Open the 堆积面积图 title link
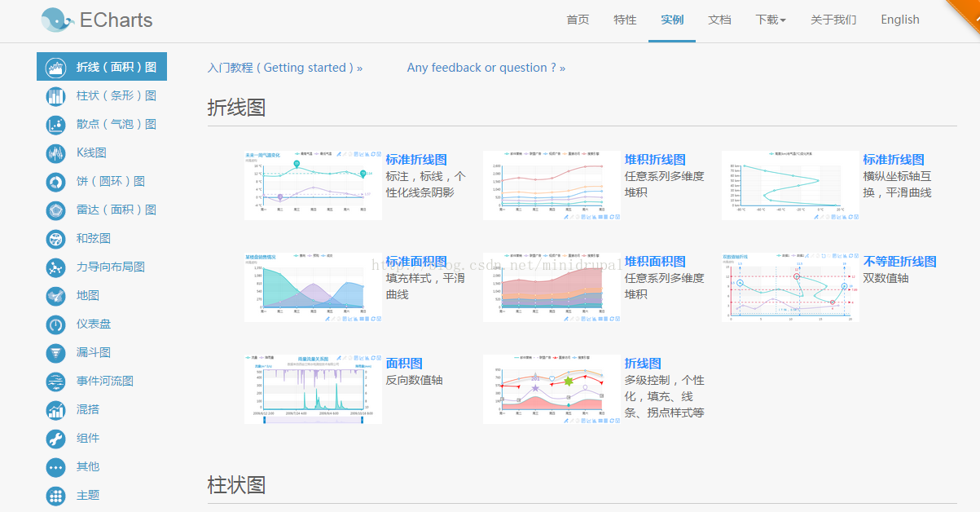980x512 pixels. [655, 262]
